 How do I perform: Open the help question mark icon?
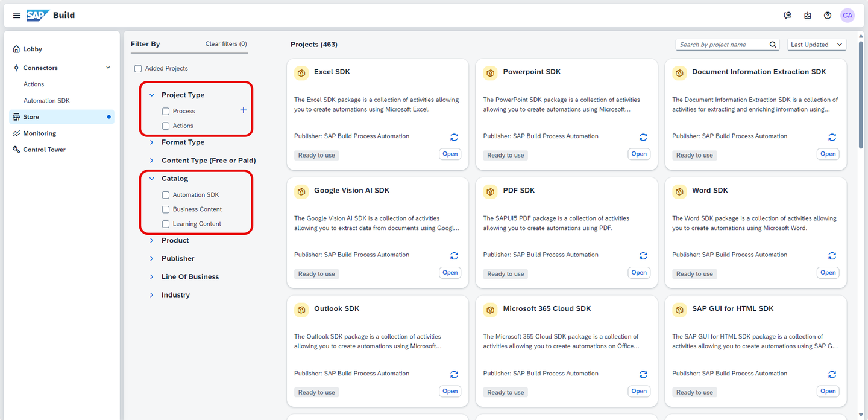[828, 16]
